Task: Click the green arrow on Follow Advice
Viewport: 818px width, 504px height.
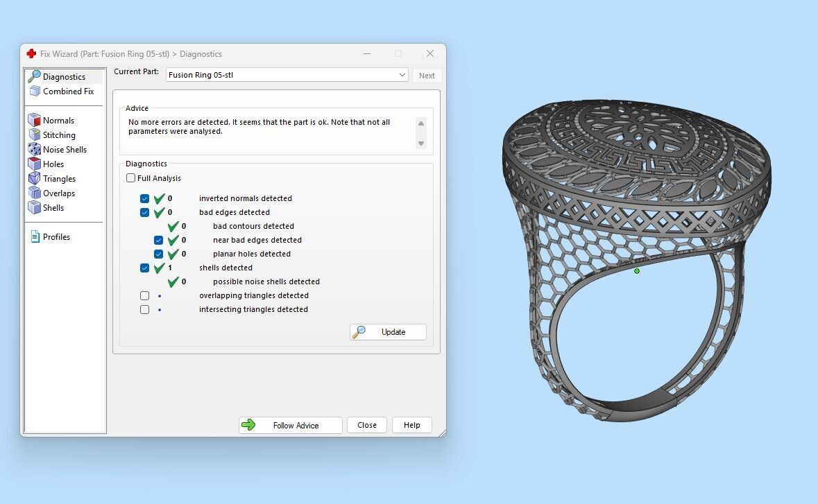Action: (249, 425)
